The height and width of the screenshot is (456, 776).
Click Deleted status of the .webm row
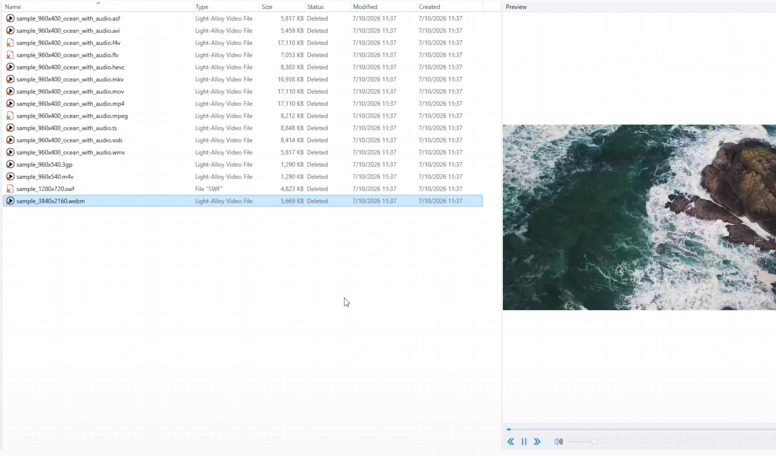(317, 201)
